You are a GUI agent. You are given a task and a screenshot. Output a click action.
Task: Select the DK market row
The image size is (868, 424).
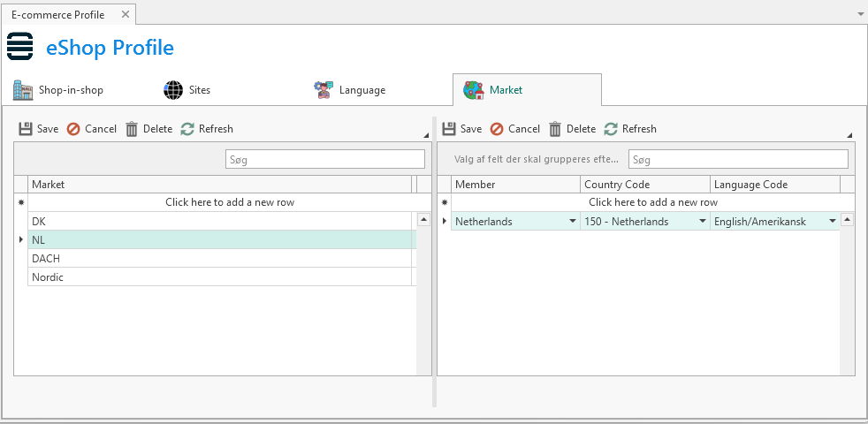coord(220,221)
